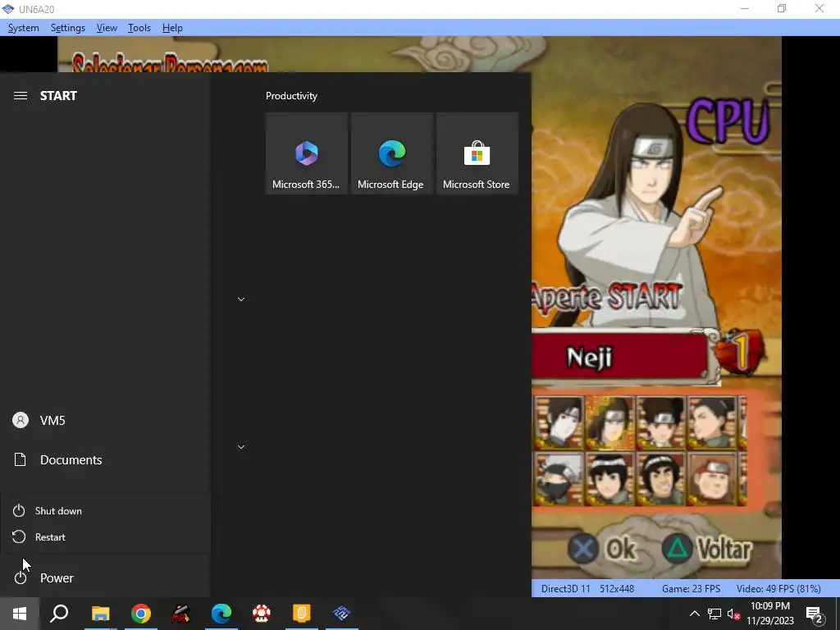Open the Microsoft 365 tile
This screenshot has width=840, height=630.
click(306, 153)
